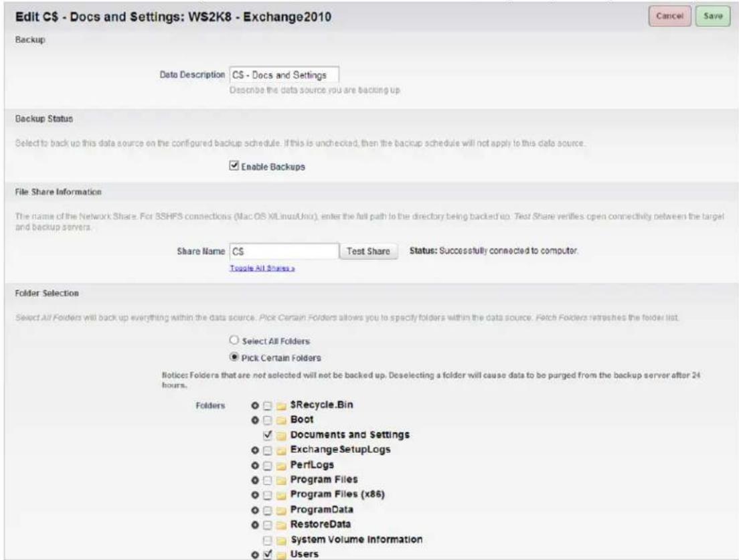
Task: Uncheck the Users folder checkbox
Action: 267,555
